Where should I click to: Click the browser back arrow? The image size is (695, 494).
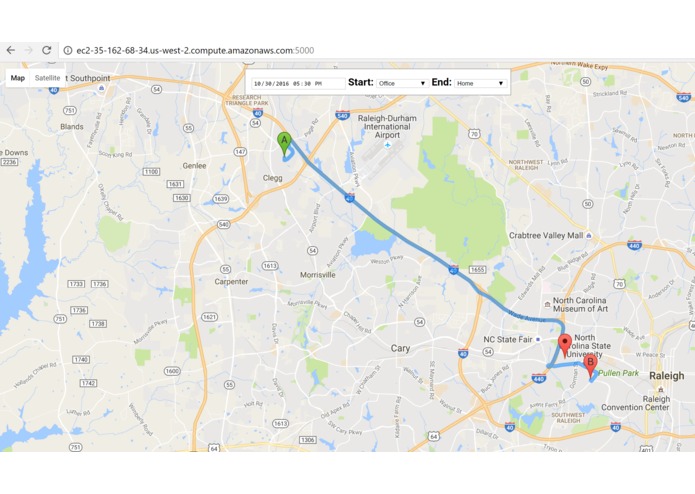pyautogui.click(x=11, y=50)
